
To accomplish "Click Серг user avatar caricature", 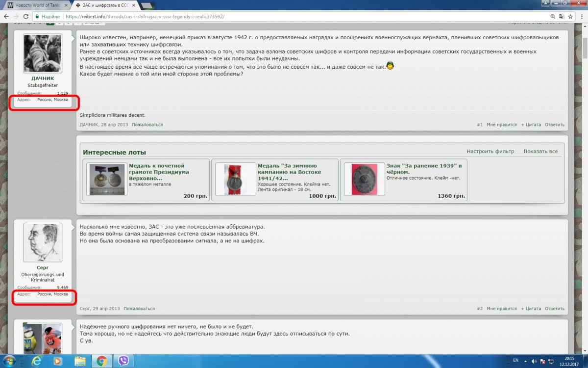I will pos(43,243).
